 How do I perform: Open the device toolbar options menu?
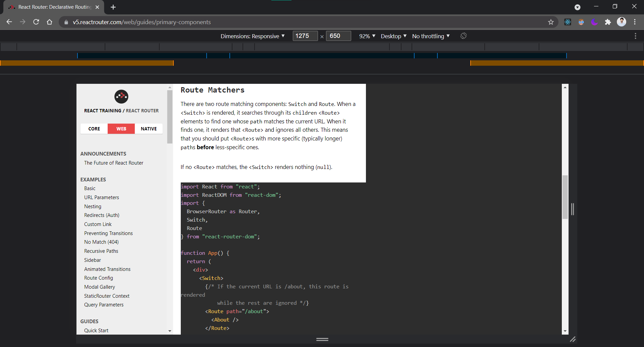pyautogui.click(x=636, y=36)
